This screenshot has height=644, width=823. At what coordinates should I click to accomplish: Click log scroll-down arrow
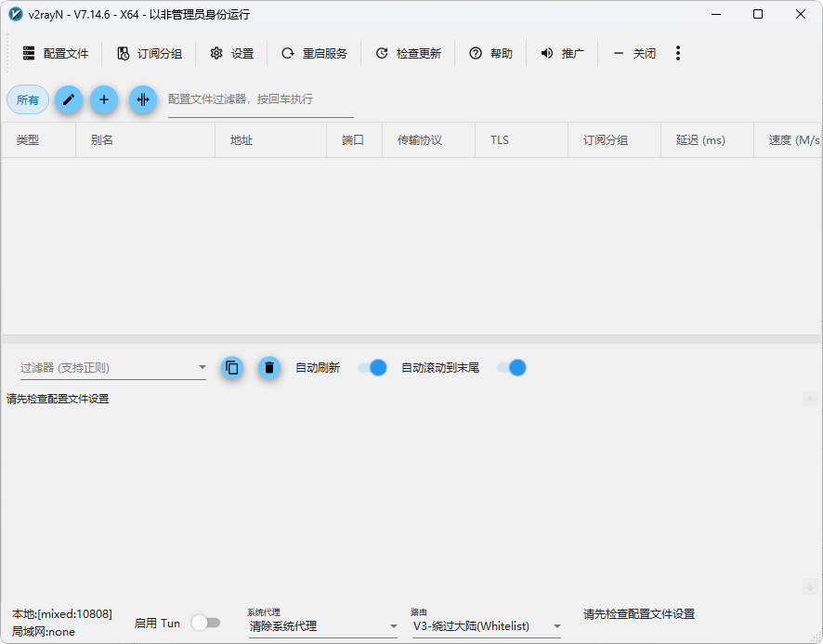(x=810, y=586)
